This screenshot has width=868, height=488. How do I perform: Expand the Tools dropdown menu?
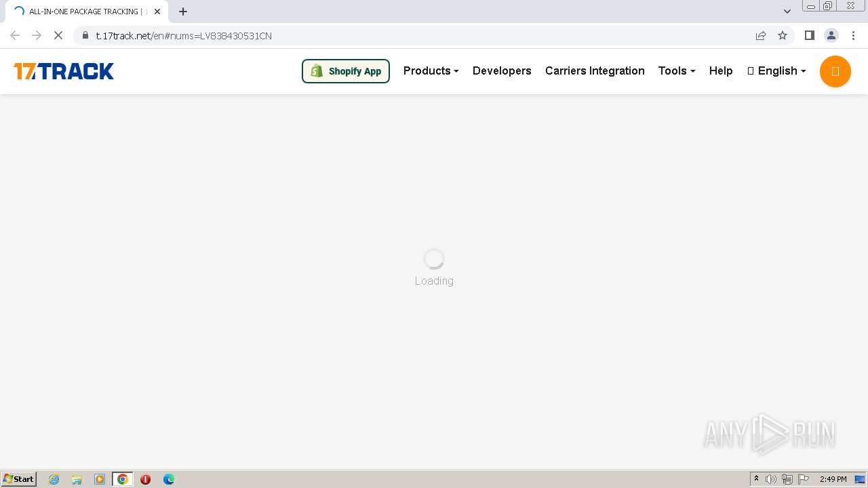pos(676,70)
